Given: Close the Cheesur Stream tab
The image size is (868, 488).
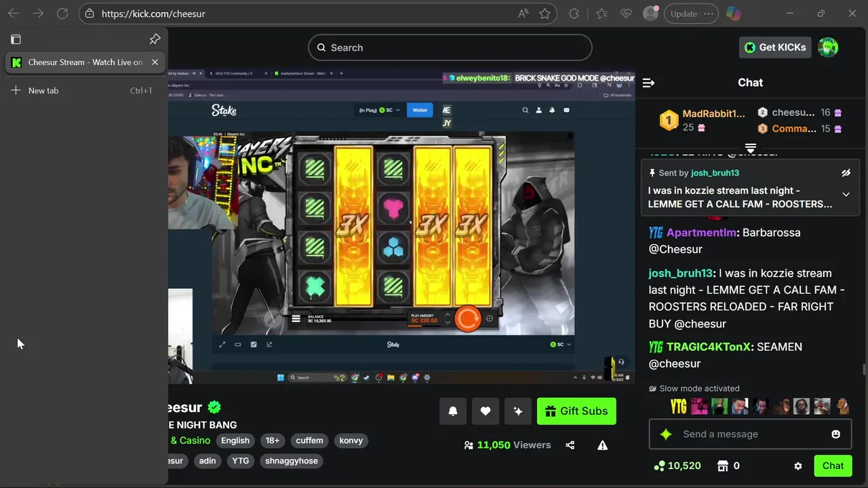Looking at the screenshot, I should [x=155, y=62].
